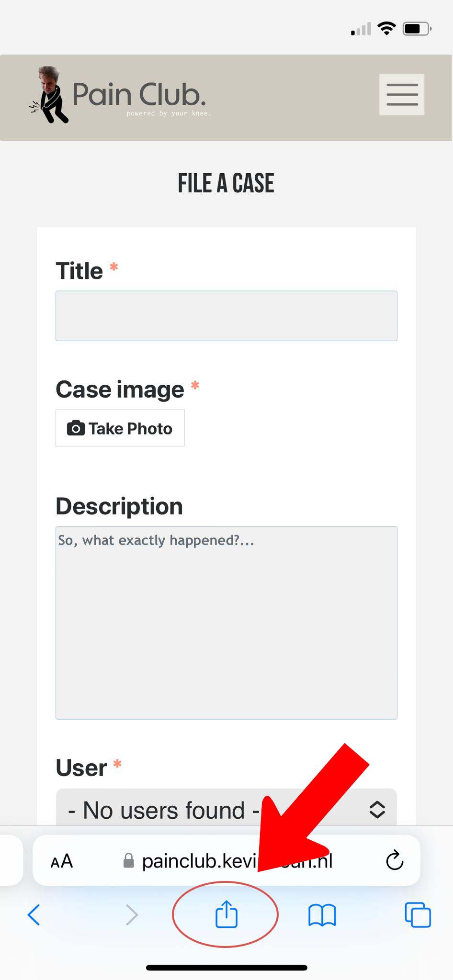This screenshot has height=980, width=453.
Task: Go back using the back chevron
Action: 34,915
